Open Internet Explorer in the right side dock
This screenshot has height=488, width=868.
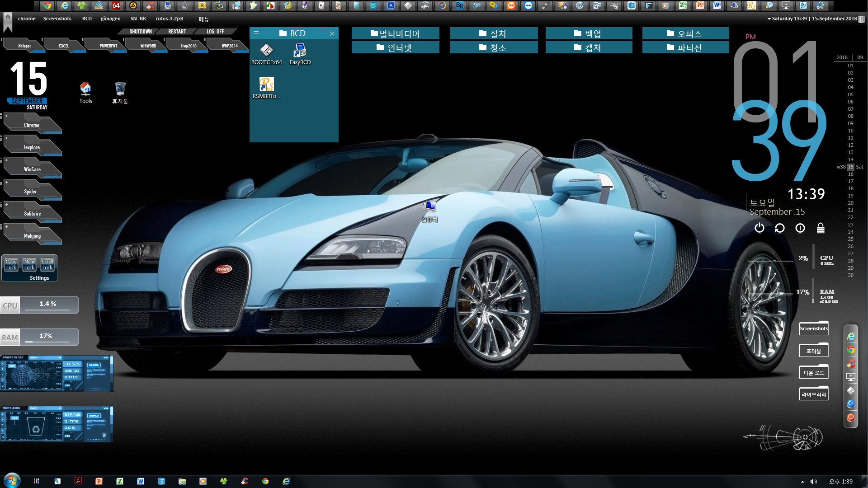(x=851, y=337)
